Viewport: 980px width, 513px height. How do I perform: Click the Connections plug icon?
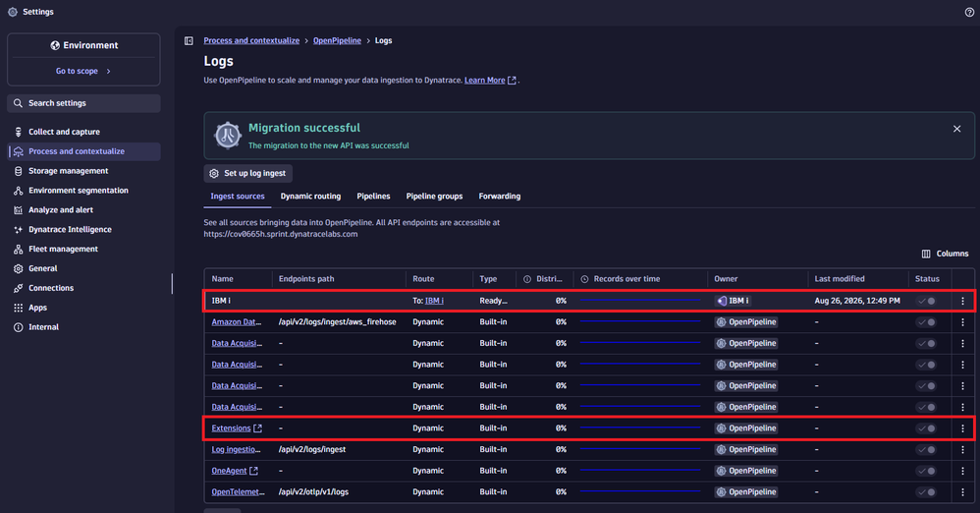[18, 288]
